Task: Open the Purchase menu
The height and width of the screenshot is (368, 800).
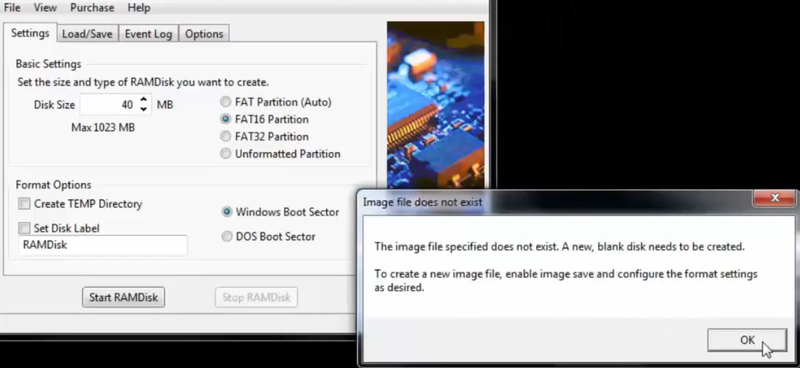Action: (92, 8)
